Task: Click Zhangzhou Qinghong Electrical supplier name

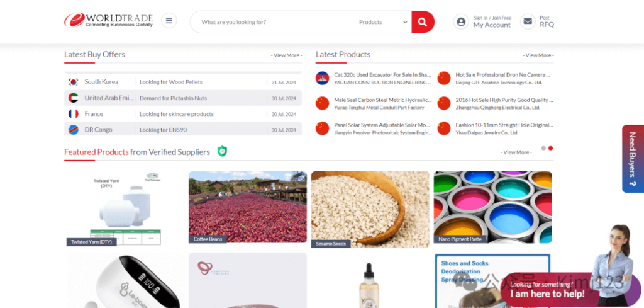Action: click(x=498, y=108)
